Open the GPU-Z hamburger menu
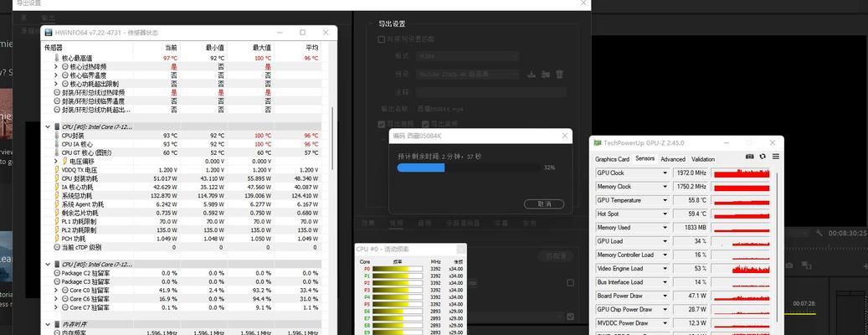Viewport: 868px width, 335px height. [776, 157]
